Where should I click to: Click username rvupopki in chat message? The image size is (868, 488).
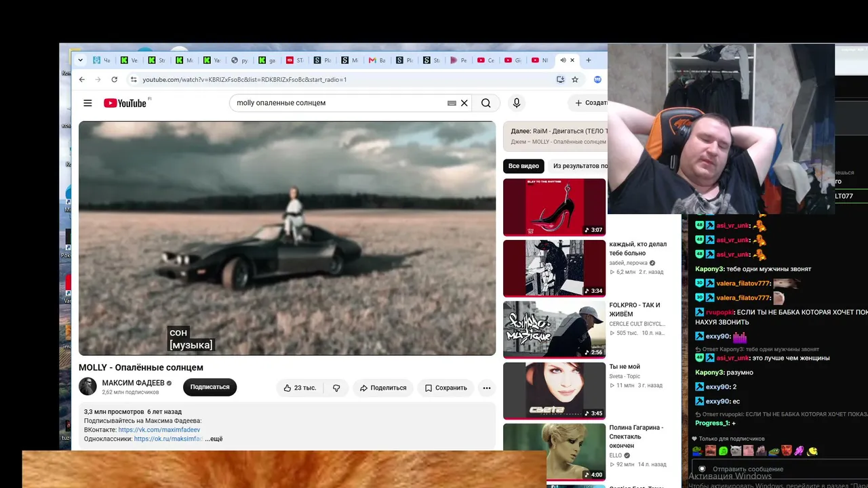[x=719, y=312]
